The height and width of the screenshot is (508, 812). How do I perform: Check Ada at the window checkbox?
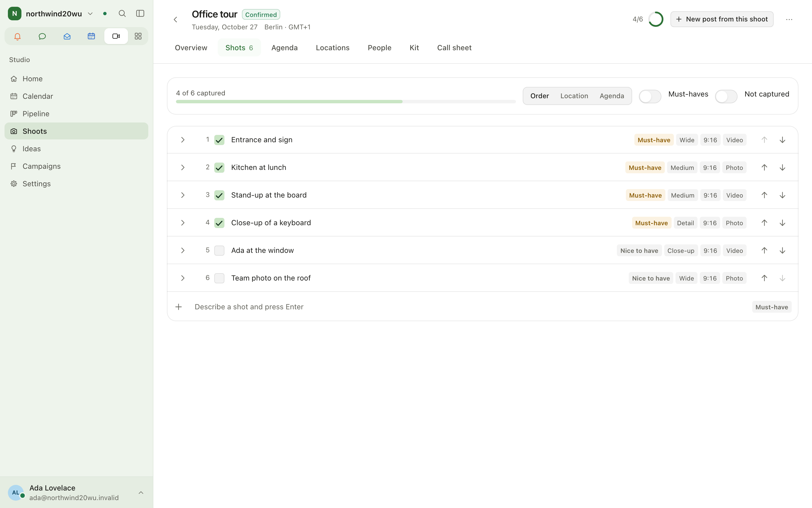219,250
